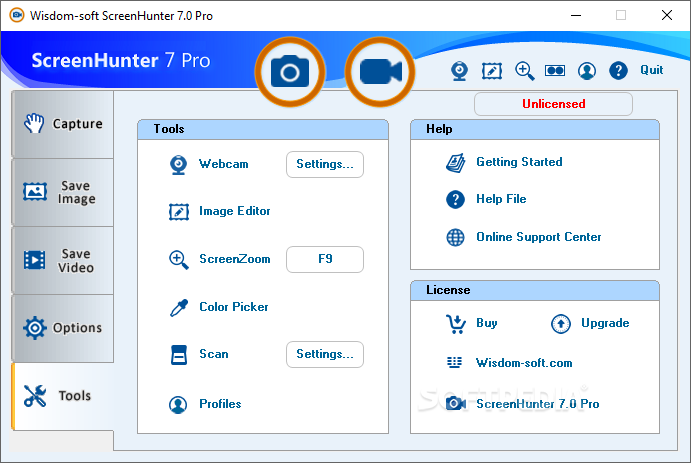Open the Webcam tool link
Image resolution: width=691 pixels, height=463 pixels.
(x=223, y=164)
